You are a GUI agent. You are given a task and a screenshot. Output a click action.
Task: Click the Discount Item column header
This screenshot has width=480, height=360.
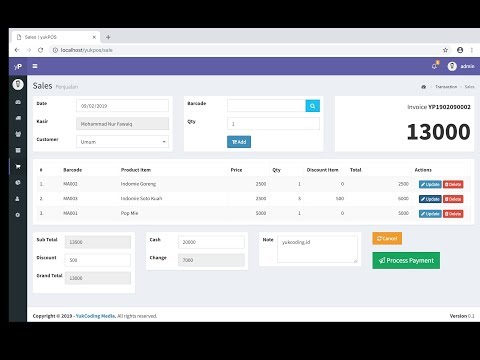coord(322,170)
